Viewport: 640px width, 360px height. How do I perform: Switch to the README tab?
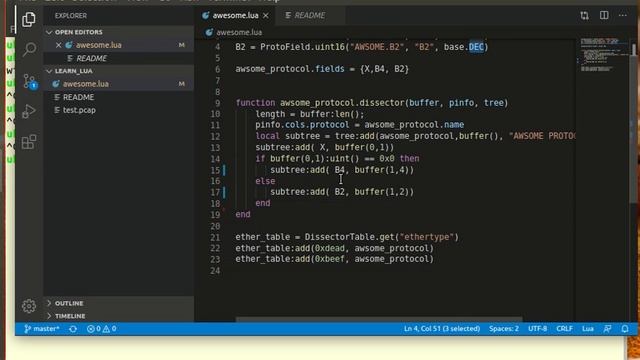[310, 16]
